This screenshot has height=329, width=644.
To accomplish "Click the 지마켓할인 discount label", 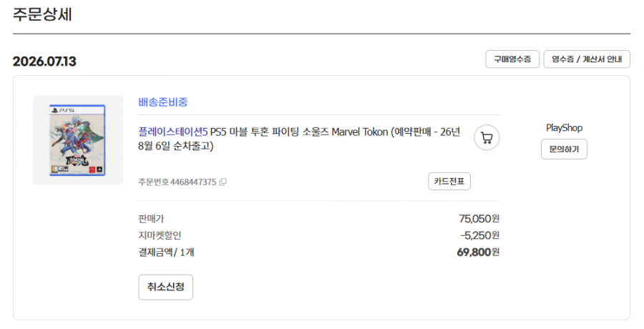I will point(160,235).
